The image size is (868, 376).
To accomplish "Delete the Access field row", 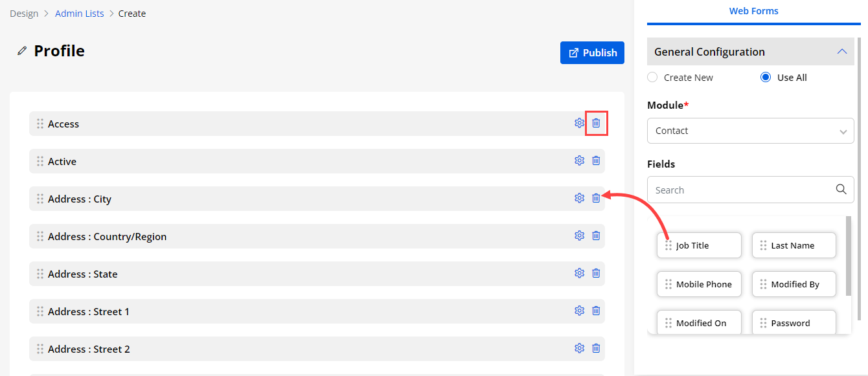I will click(x=596, y=123).
